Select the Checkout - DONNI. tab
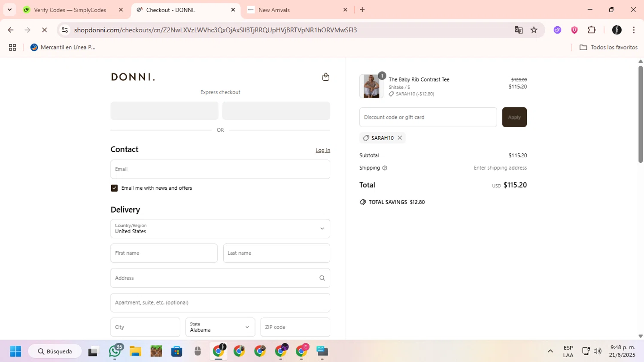Image resolution: width=644 pixels, height=362 pixels. 170,10
